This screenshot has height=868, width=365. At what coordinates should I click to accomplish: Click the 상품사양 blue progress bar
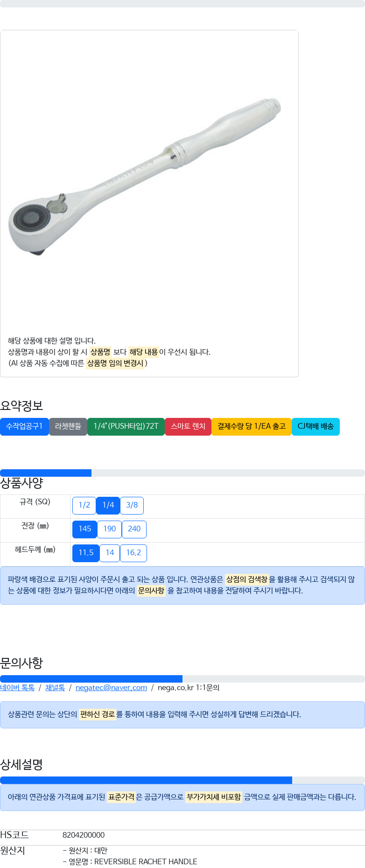pyautogui.click(x=46, y=473)
